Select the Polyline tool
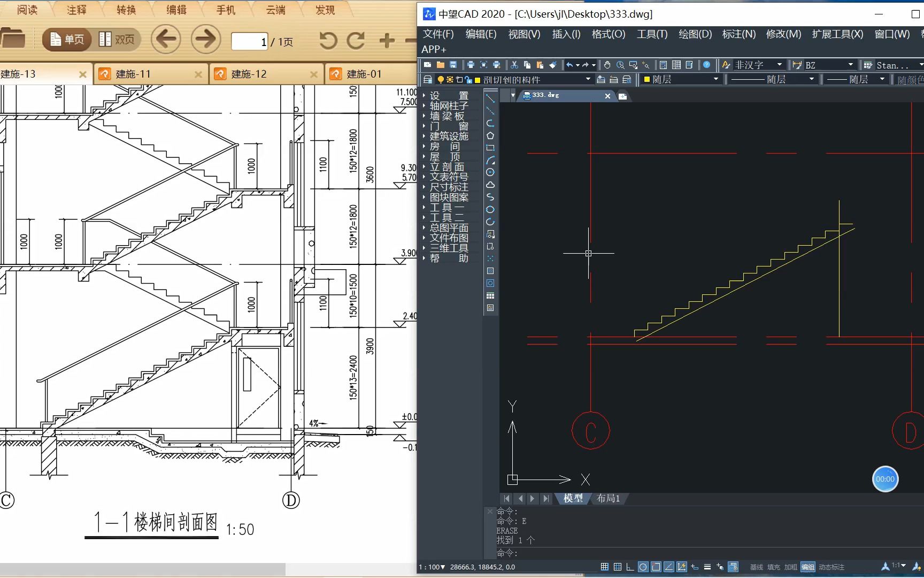 pyautogui.click(x=490, y=123)
